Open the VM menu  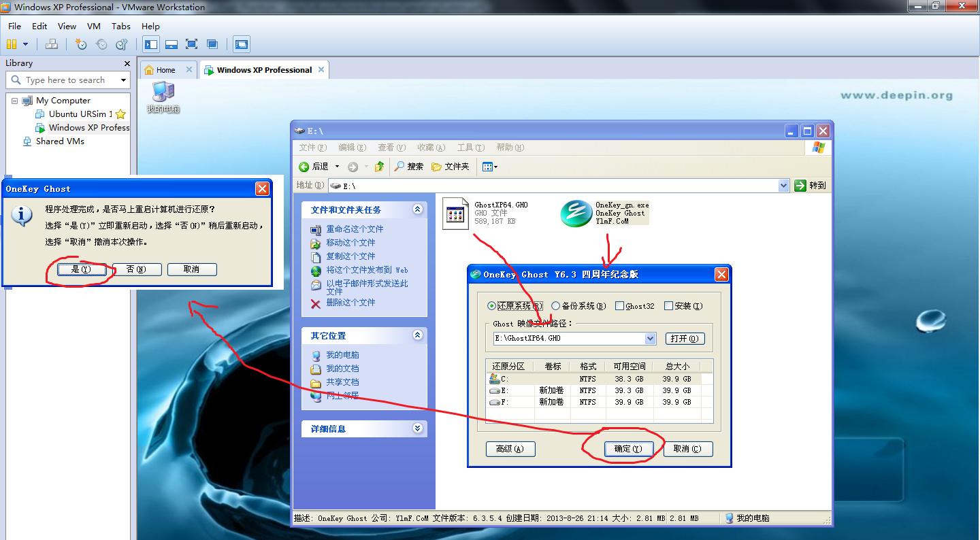tap(94, 26)
